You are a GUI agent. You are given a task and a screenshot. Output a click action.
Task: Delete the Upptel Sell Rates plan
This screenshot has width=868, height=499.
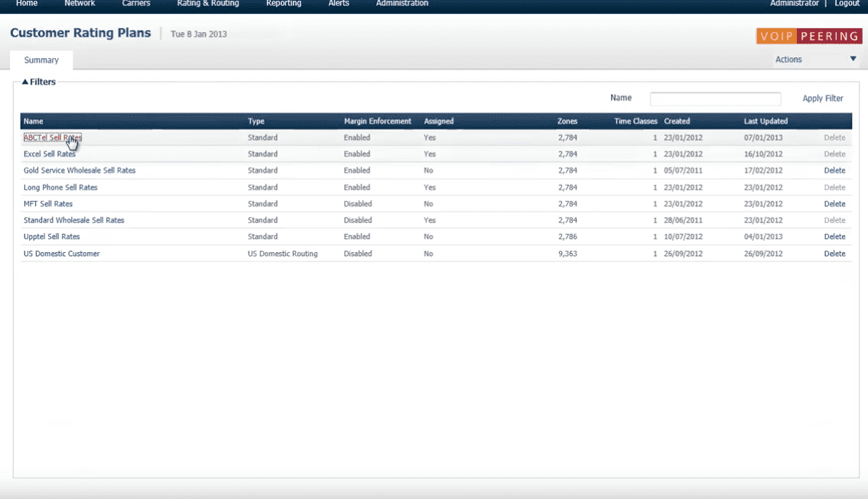[x=834, y=237]
